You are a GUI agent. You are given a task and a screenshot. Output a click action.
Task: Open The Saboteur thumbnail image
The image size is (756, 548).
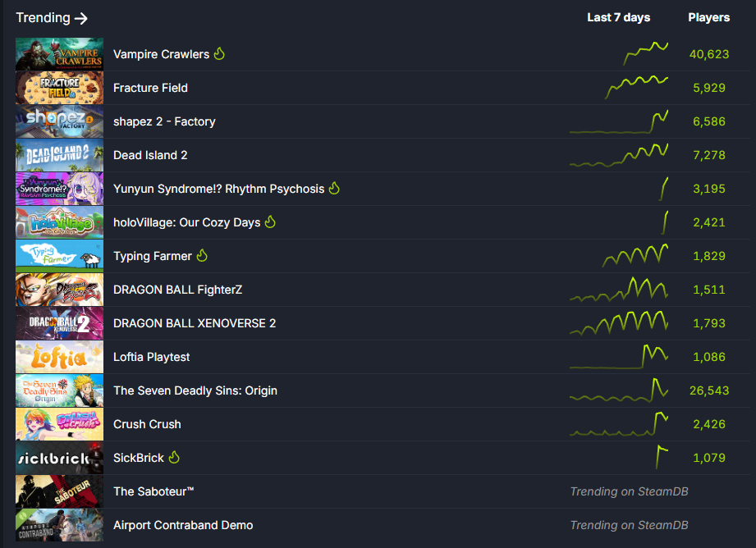[x=59, y=491]
